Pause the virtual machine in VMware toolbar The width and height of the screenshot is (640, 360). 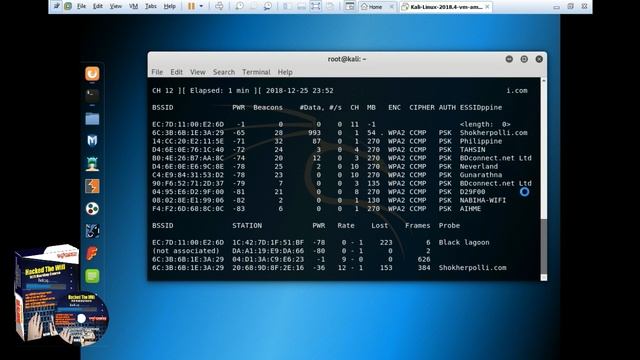191,6
